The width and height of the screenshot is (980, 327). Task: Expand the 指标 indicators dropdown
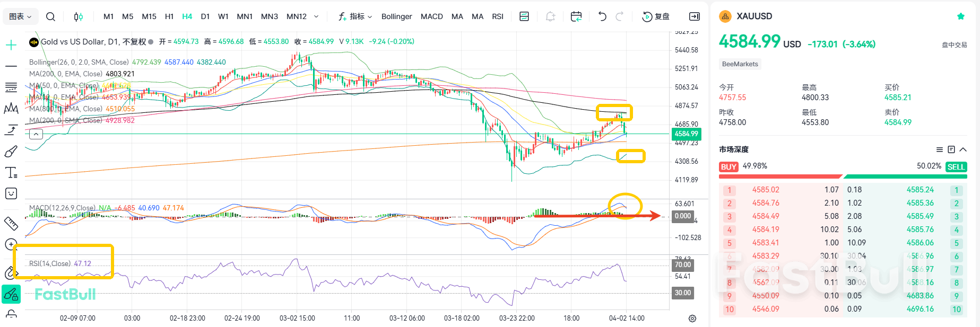coord(355,16)
